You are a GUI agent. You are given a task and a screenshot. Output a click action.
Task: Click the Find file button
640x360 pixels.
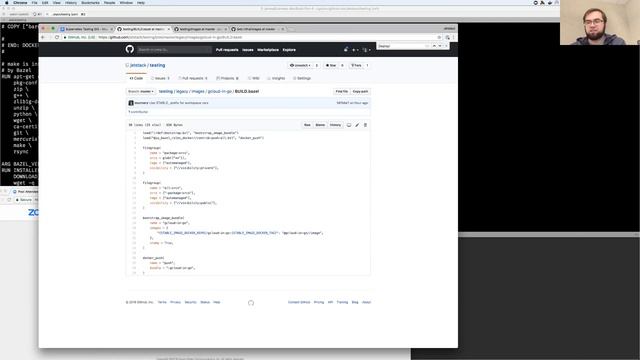coord(342,91)
